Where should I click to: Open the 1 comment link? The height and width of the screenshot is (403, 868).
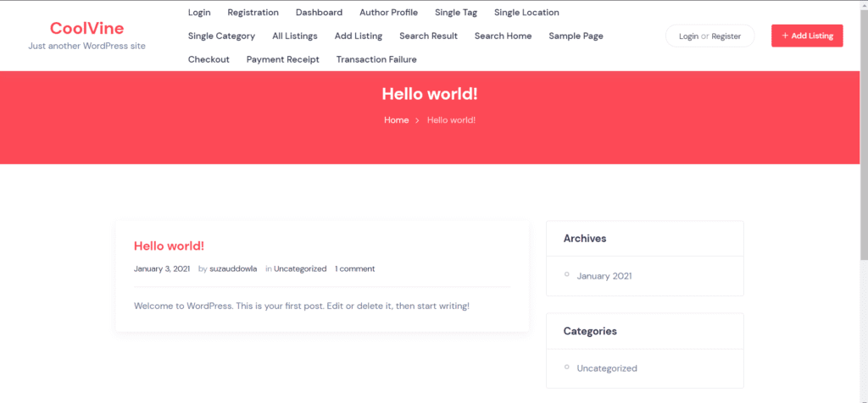pos(354,268)
